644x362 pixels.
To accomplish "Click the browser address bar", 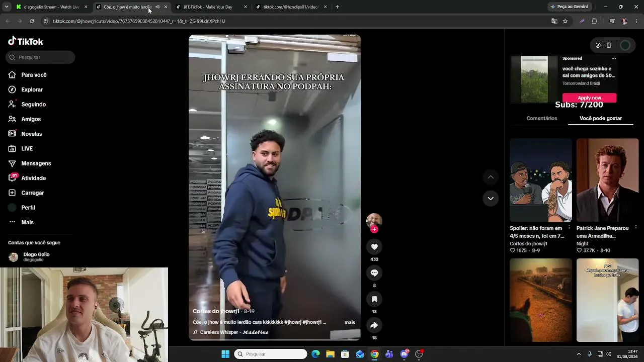I will (x=297, y=21).
